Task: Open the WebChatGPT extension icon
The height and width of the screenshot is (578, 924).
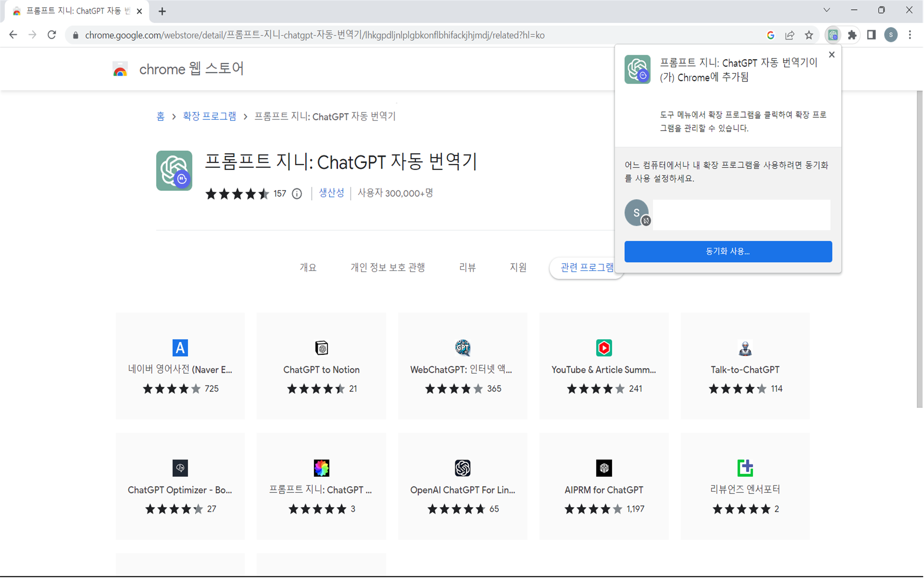Action: 463,348
